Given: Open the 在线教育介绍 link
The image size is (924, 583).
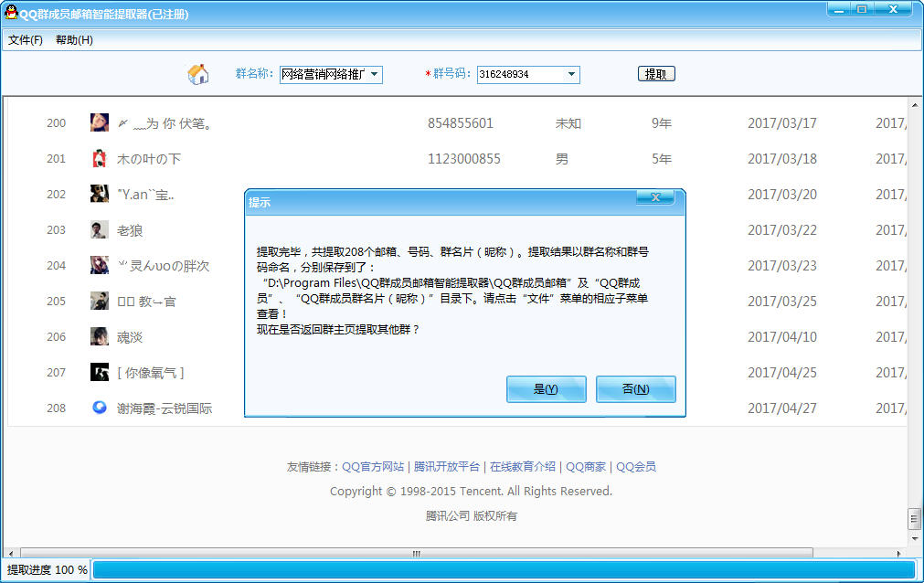Looking at the screenshot, I should pyautogui.click(x=523, y=467).
